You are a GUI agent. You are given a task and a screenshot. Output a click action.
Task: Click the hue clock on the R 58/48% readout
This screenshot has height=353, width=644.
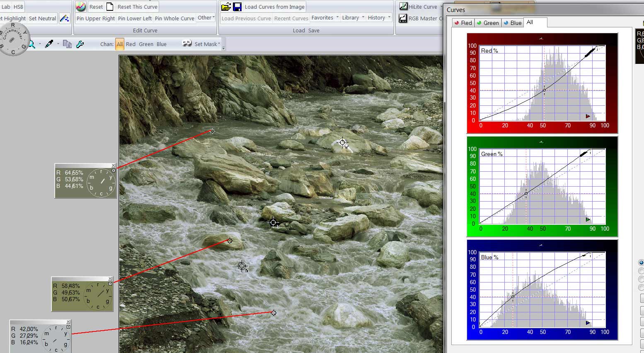coord(98,296)
